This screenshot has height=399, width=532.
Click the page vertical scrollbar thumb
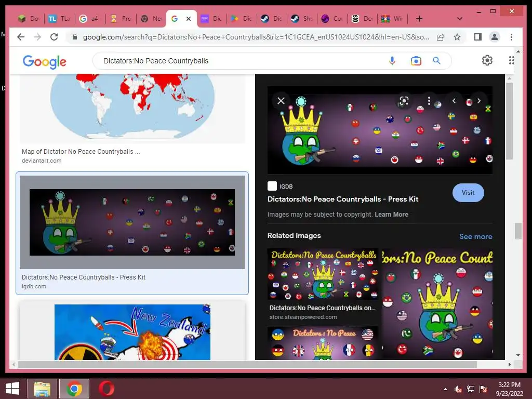pos(518,231)
